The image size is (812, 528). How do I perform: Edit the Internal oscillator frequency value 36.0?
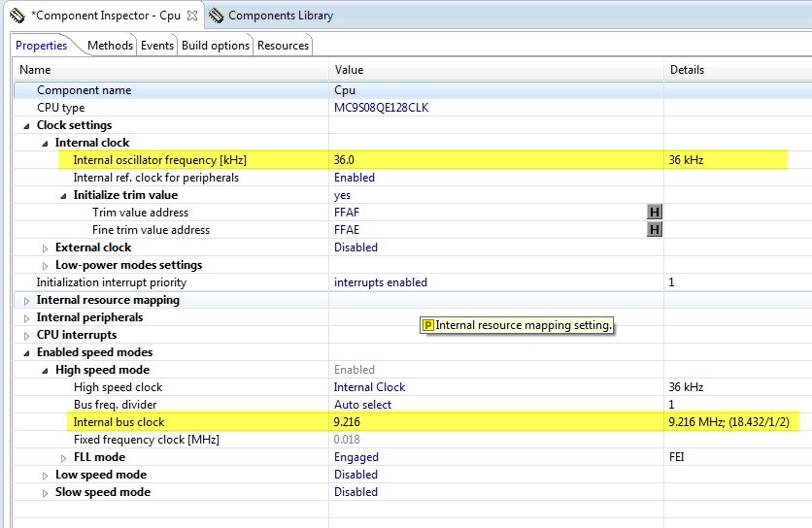click(345, 160)
